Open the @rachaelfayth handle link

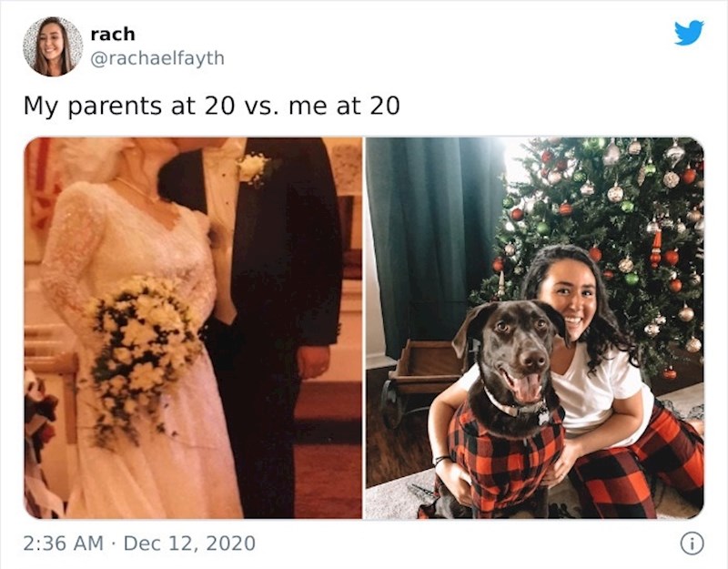[157, 58]
